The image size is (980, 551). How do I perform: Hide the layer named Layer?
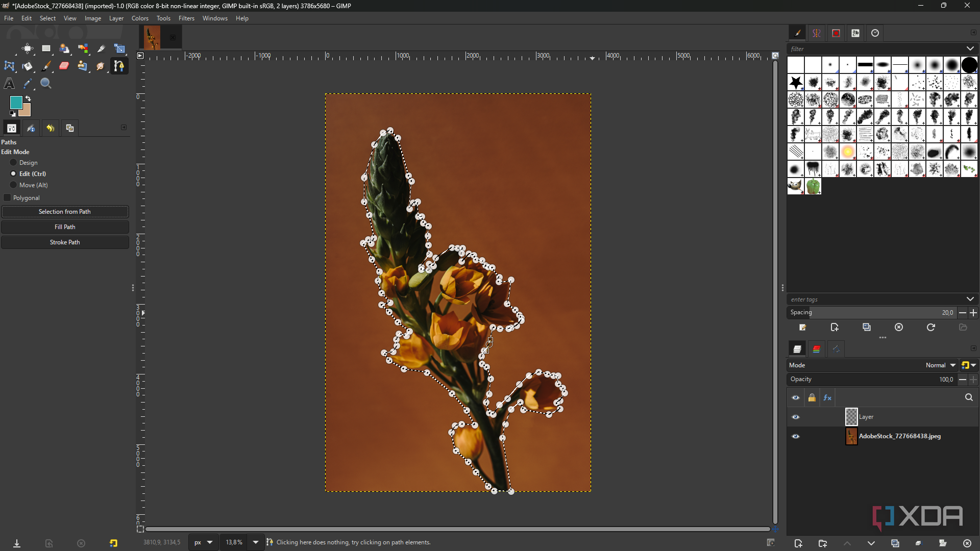tap(795, 417)
